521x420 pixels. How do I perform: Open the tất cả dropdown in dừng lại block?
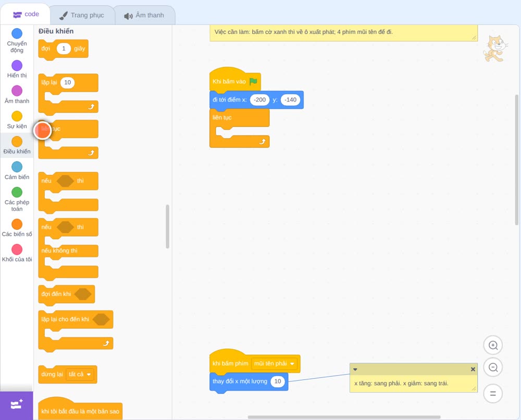80,375
